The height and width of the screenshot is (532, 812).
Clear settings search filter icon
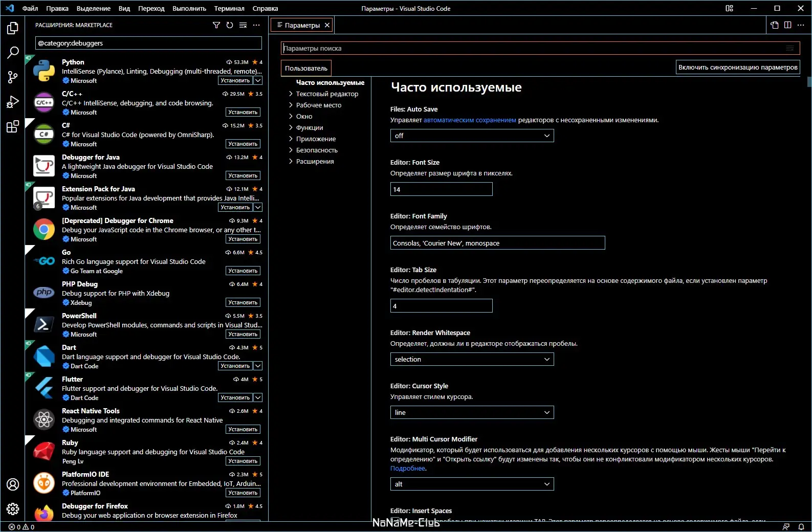(x=790, y=48)
